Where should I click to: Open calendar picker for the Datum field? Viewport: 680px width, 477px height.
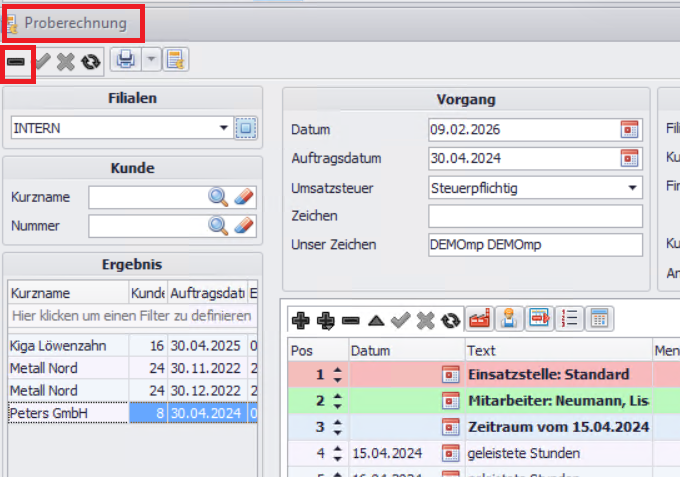point(630,129)
